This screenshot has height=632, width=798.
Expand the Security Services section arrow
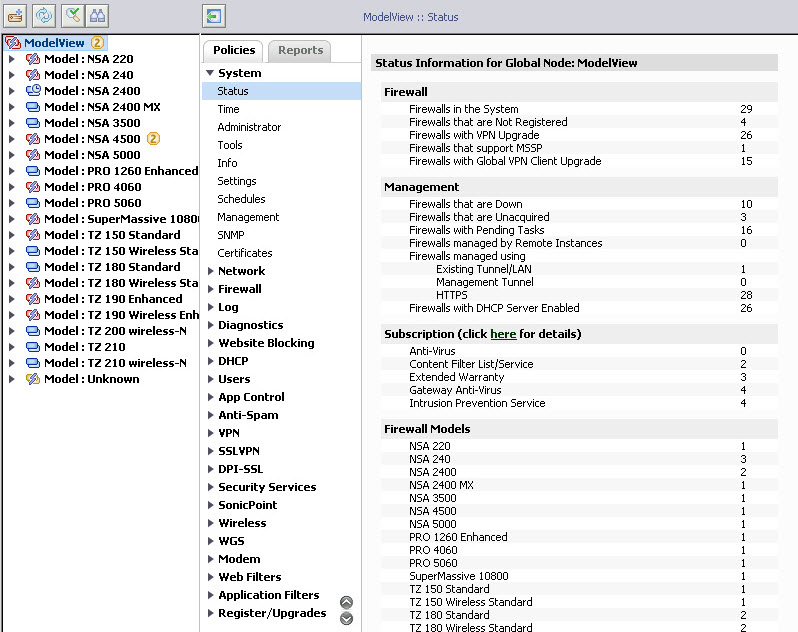click(210, 487)
